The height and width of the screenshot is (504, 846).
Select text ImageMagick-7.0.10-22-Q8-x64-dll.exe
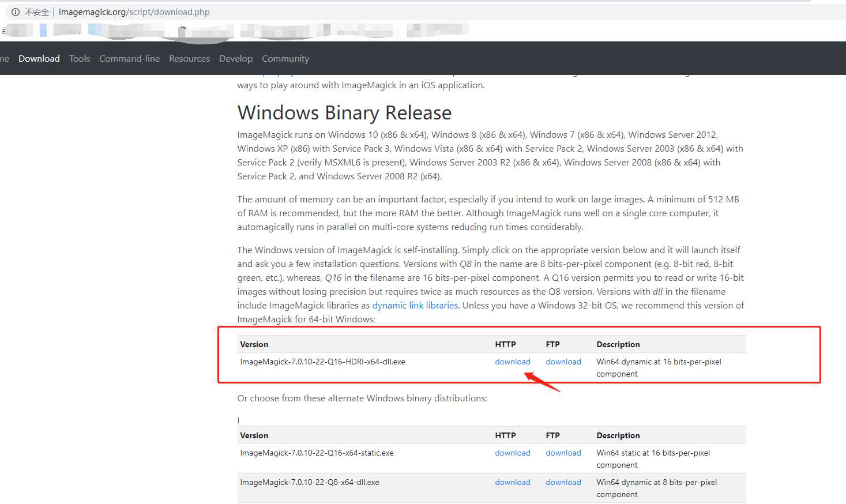pos(310,483)
